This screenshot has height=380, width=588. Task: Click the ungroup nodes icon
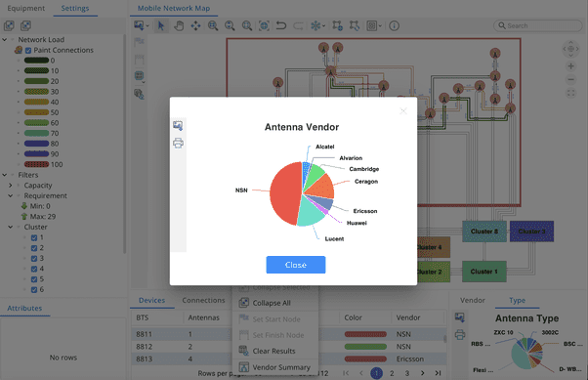(x=354, y=25)
